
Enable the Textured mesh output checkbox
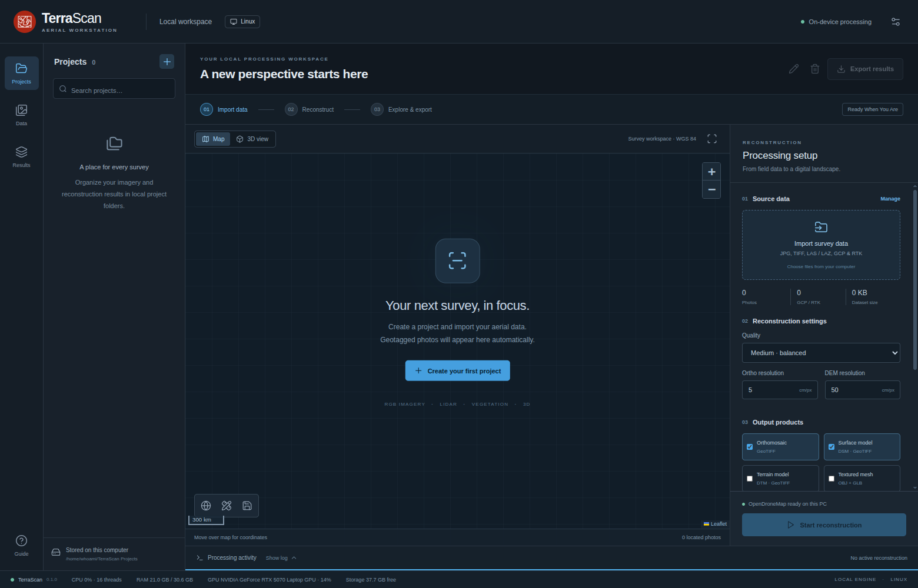(x=831, y=479)
